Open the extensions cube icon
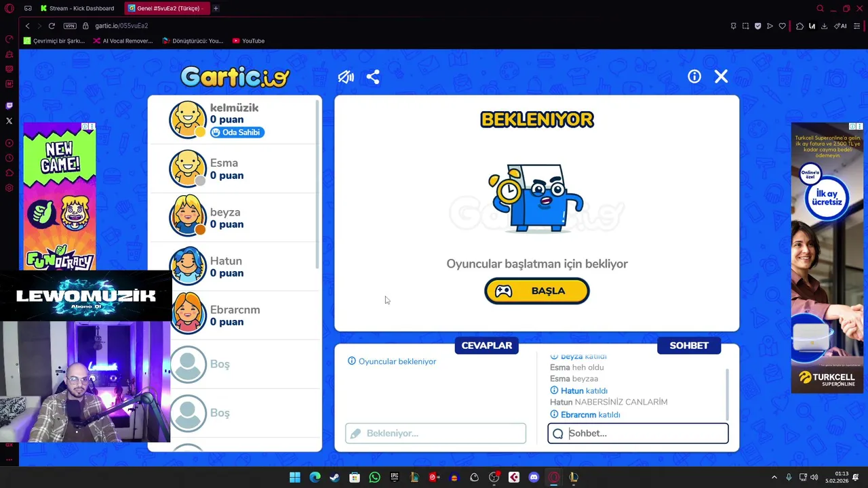Viewport: 868px width, 488px height. 800,26
